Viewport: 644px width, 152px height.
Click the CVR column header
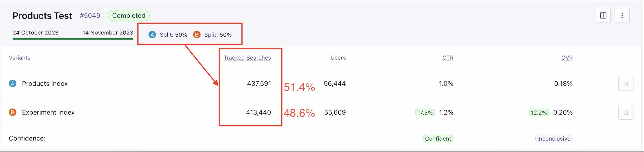(x=567, y=58)
